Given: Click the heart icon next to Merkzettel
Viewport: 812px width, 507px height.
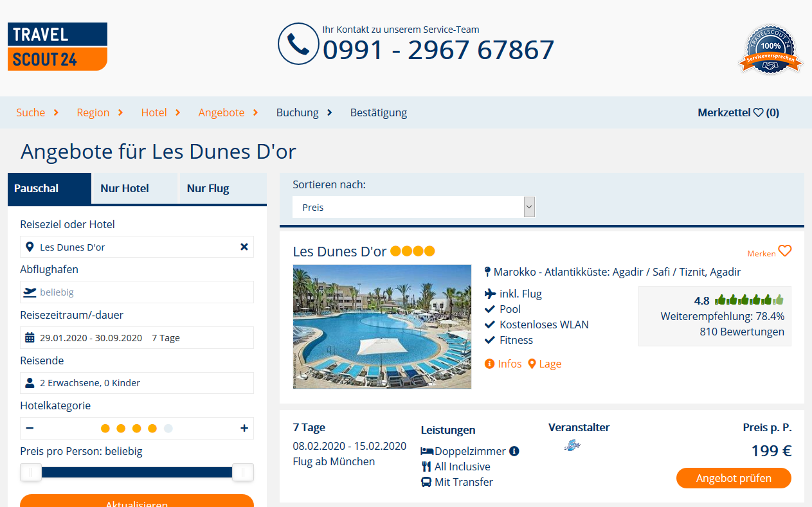Looking at the screenshot, I should click(x=758, y=112).
